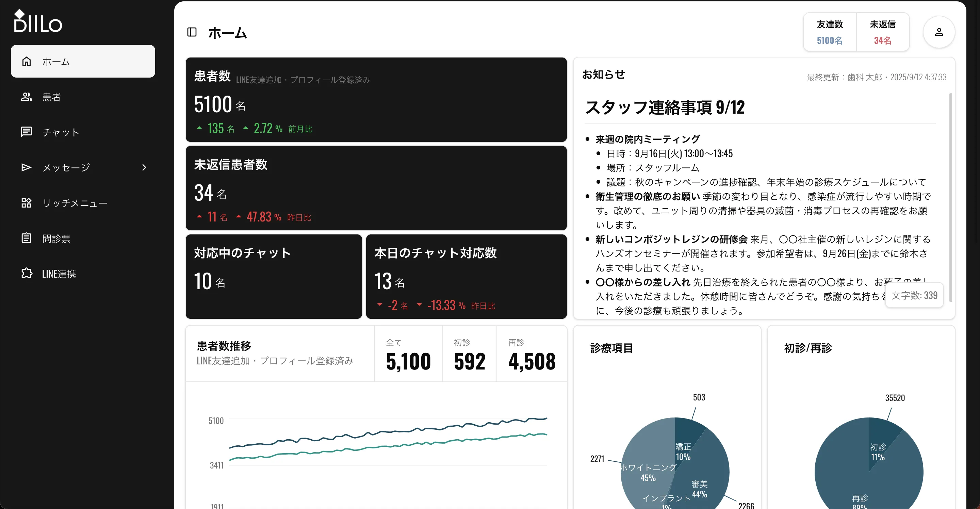Open the 未返信 34名 unanswered counter
The height and width of the screenshot is (509, 980).
883,32
